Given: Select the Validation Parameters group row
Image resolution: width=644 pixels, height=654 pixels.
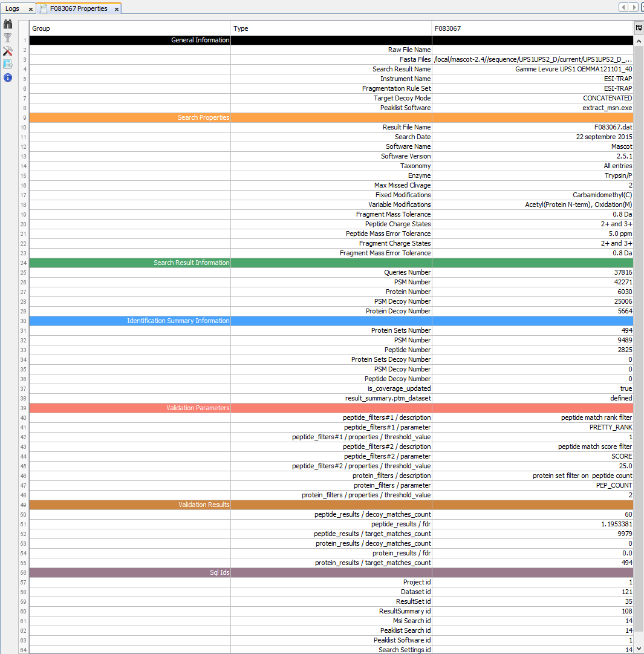Looking at the screenshot, I should point(331,408).
